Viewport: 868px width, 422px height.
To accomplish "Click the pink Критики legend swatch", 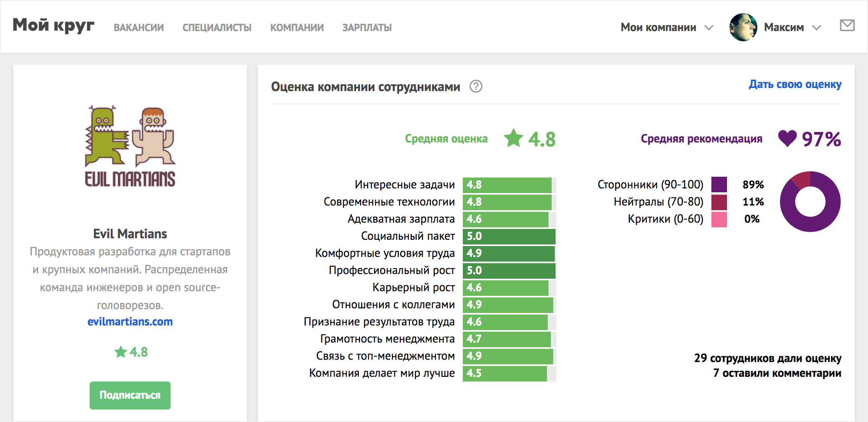I will pyautogui.click(x=719, y=219).
